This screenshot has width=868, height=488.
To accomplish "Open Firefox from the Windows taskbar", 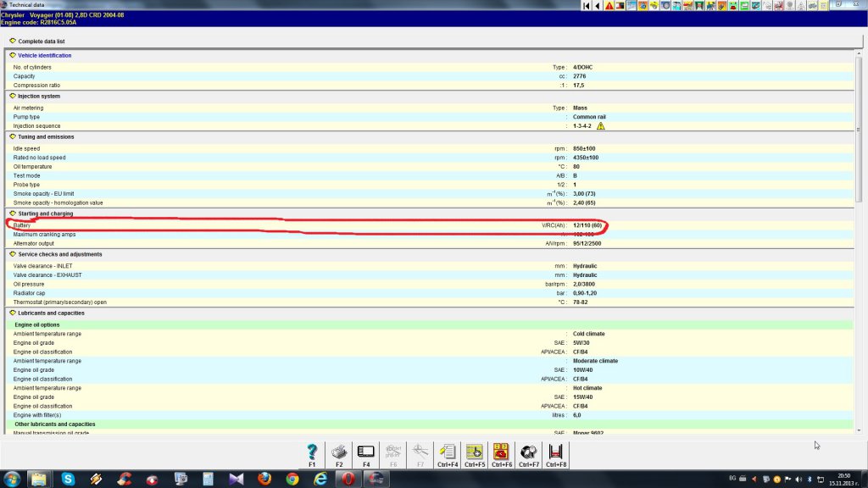I will click(264, 480).
